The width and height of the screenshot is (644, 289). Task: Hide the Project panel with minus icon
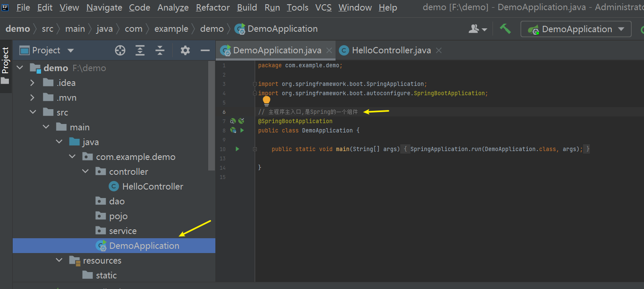tap(205, 50)
